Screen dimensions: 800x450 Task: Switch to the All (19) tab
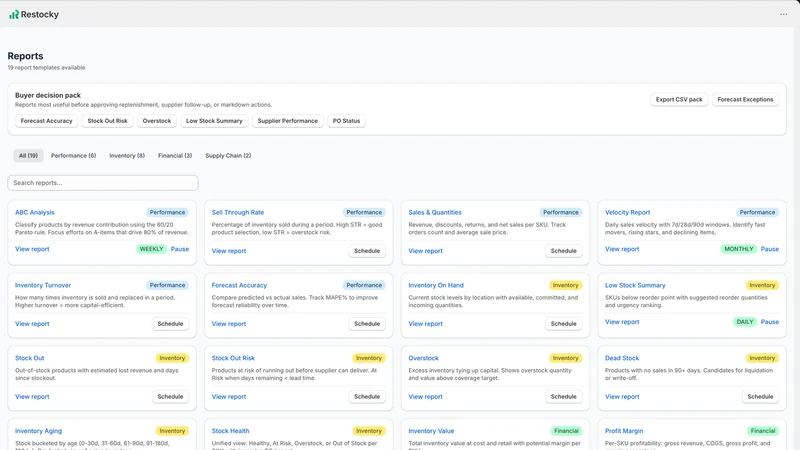coord(29,156)
